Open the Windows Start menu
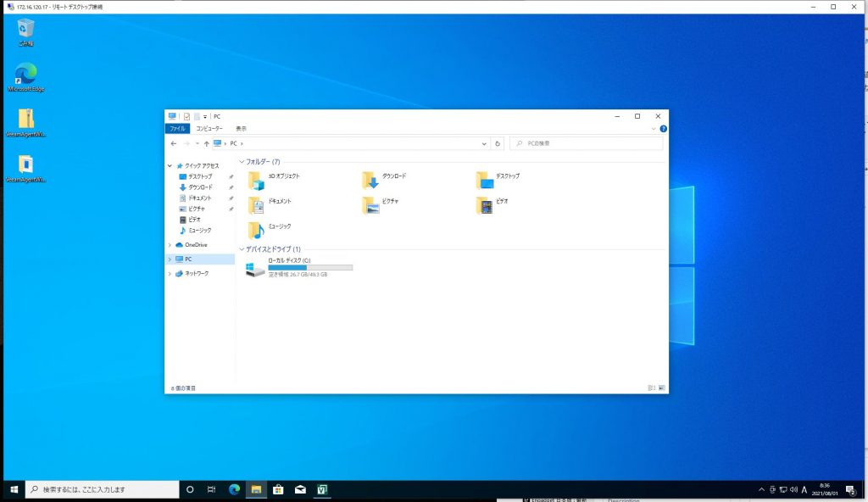Screen dimensions: 868x502 click(x=14, y=489)
